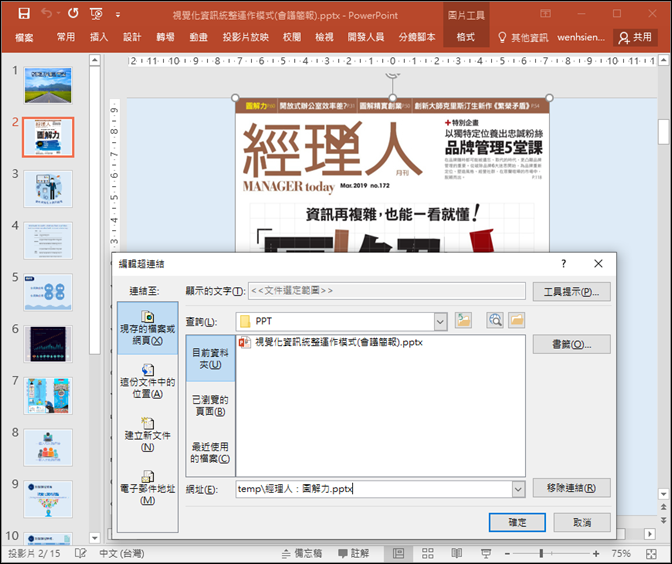Image resolution: width=672 pixels, height=564 pixels.
Task: Open the Customize Quick Access Toolbar dropdown
Action: (x=118, y=15)
